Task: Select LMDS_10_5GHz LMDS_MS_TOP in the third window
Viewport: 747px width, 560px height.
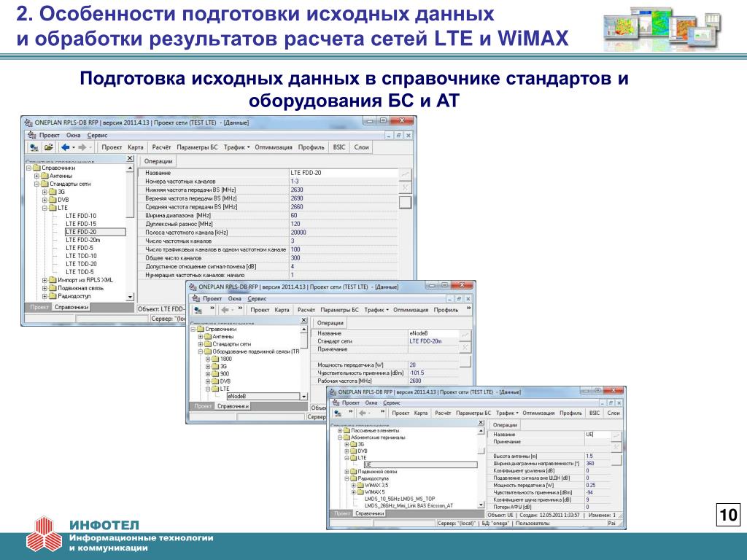Action: (x=399, y=499)
